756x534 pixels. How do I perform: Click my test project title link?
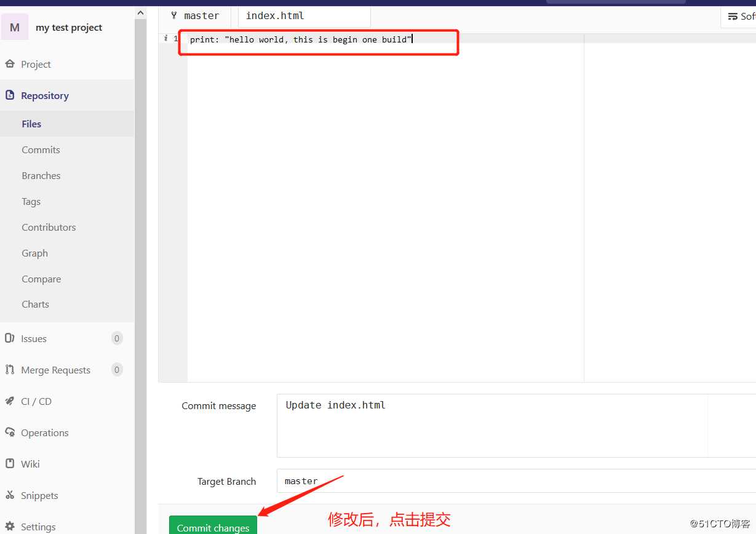(69, 28)
